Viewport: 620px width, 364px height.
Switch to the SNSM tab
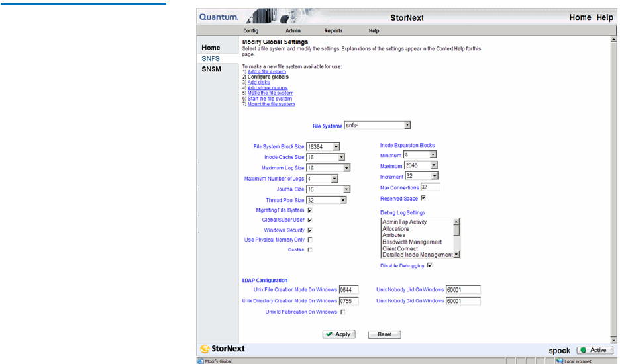(211, 69)
